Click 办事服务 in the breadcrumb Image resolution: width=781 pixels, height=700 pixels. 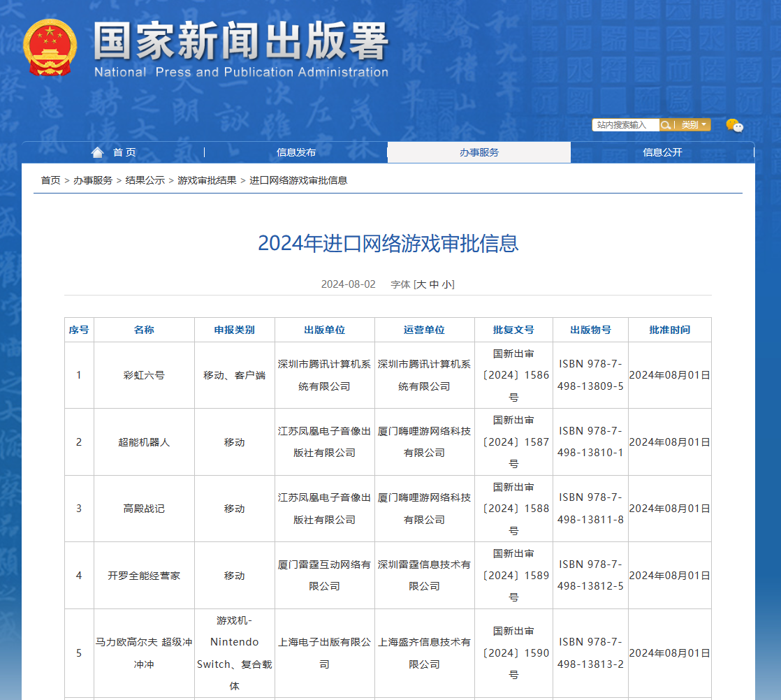pyautogui.click(x=93, y=180)
